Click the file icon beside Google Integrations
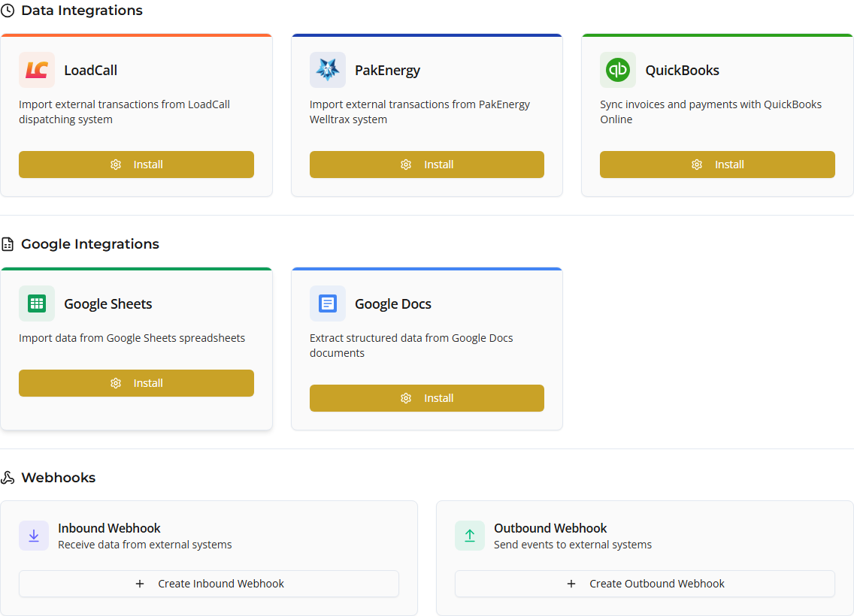Viewport: 854px width, 616px height. click(8, 244)
